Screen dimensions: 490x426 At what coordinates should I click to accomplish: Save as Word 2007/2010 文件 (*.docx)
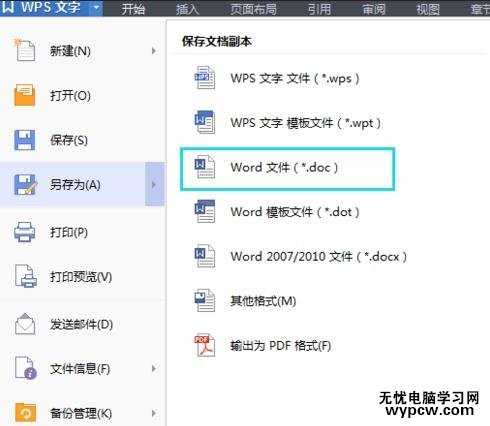pos(319,257)
